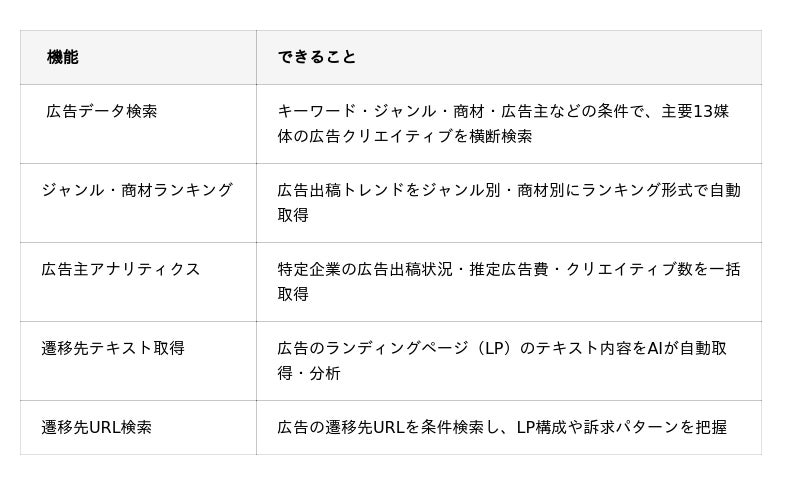Select the 広告データ検索 feature cell
This screenshot has width=800, height=485.
(101, 111)
